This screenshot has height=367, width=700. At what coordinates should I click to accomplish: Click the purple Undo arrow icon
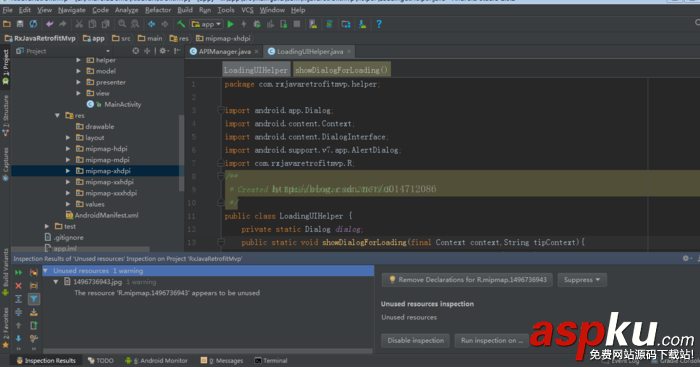[x=50, y=24]
